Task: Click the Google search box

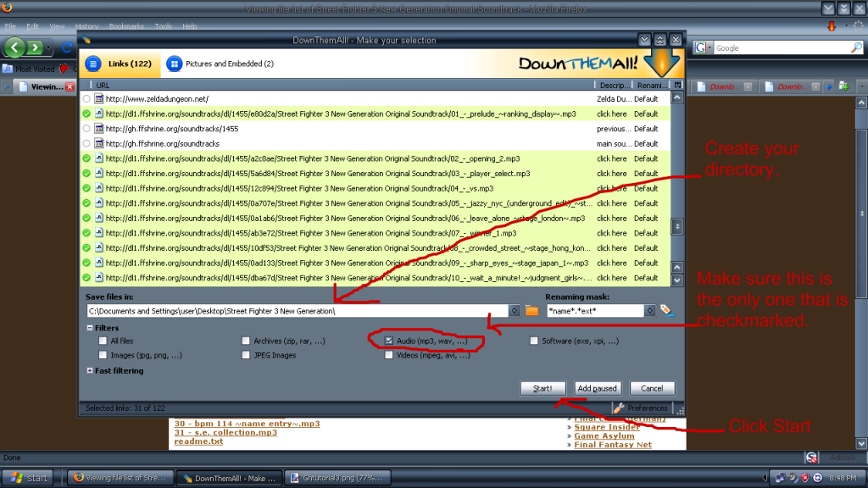Action: (781, 48)
